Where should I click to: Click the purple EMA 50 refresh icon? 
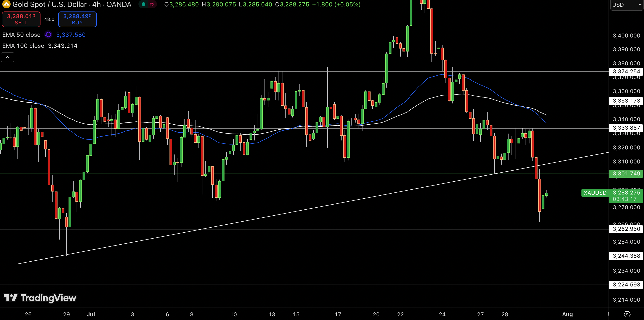[48, 34]
